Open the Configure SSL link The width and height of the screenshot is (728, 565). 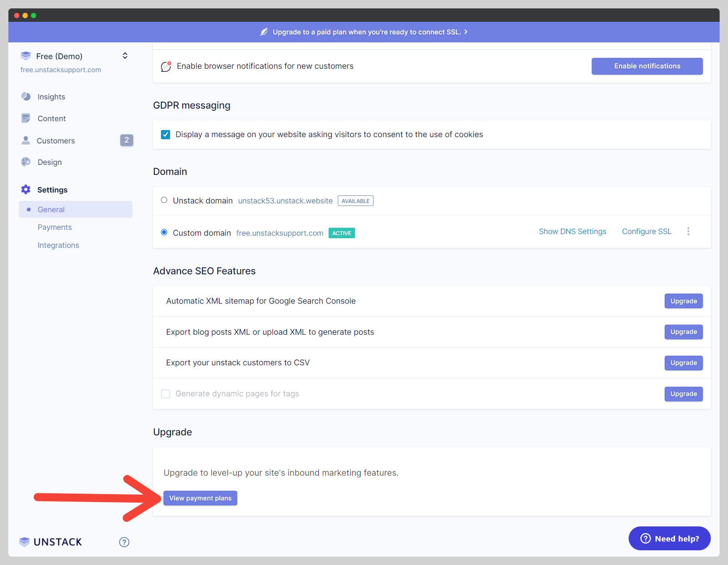point(646,232)
